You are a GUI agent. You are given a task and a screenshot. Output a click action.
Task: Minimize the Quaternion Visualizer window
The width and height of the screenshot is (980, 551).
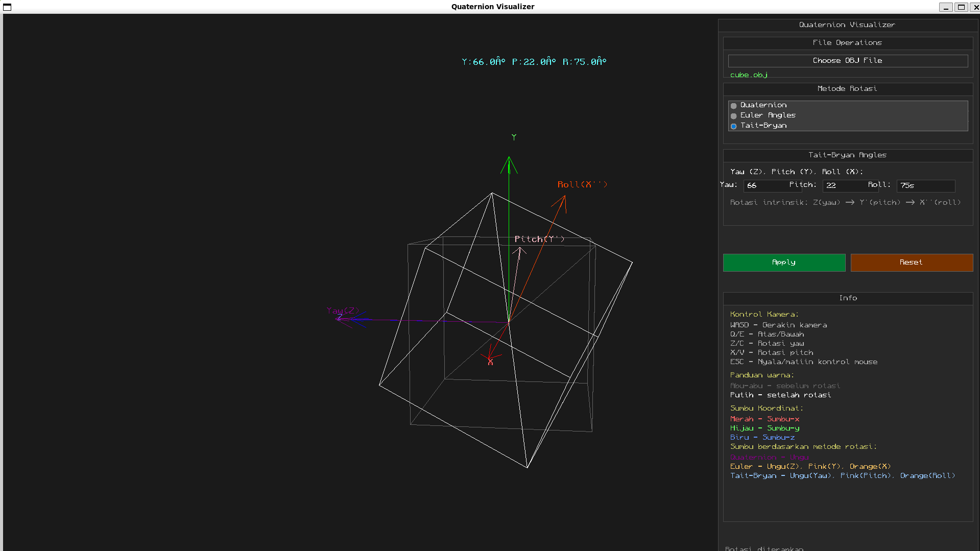[946, 7]
